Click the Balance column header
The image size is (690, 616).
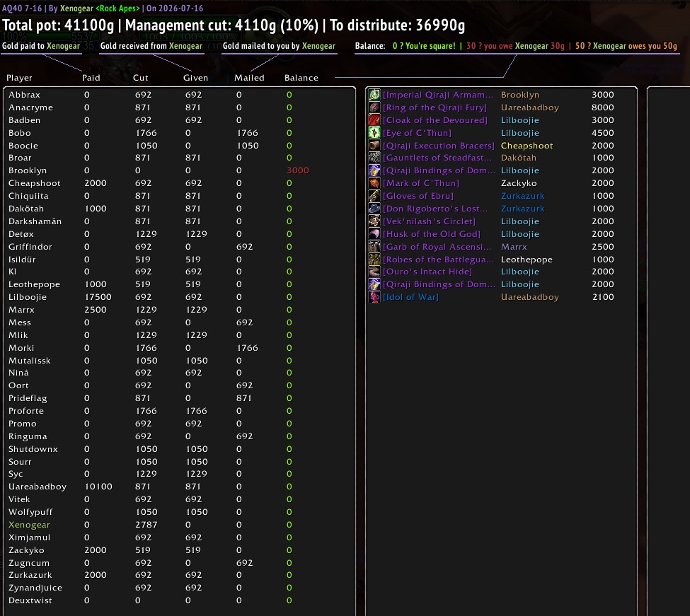pyautogui.click(x=301, y=78)
